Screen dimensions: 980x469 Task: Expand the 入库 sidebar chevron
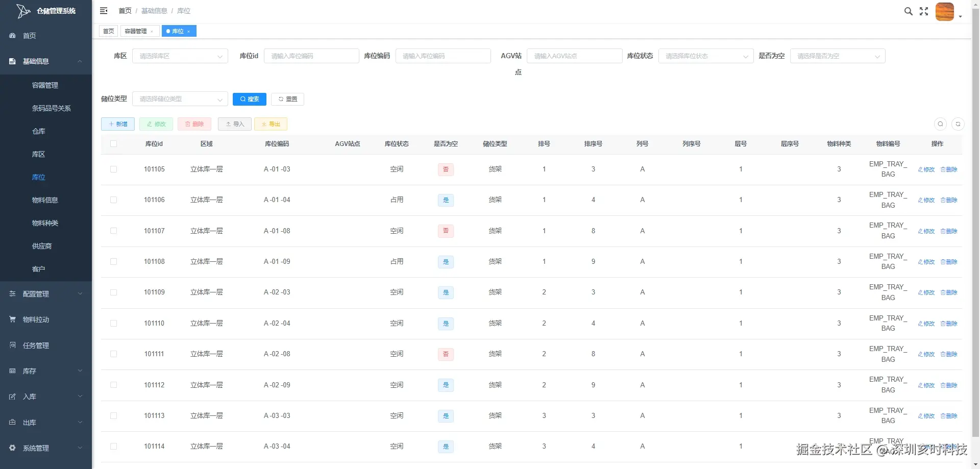[80, 397]
